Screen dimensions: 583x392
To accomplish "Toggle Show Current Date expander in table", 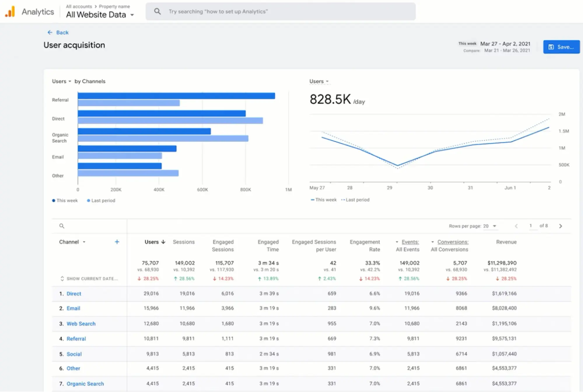I will click(62, 278).
